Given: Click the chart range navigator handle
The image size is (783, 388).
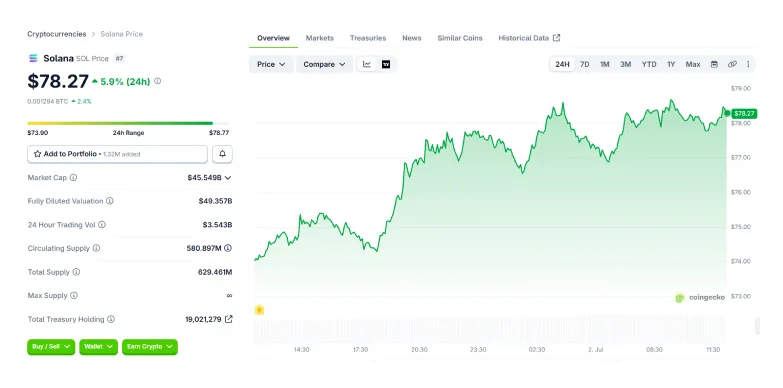Looking at the screenshot, I should click(758, 326).
